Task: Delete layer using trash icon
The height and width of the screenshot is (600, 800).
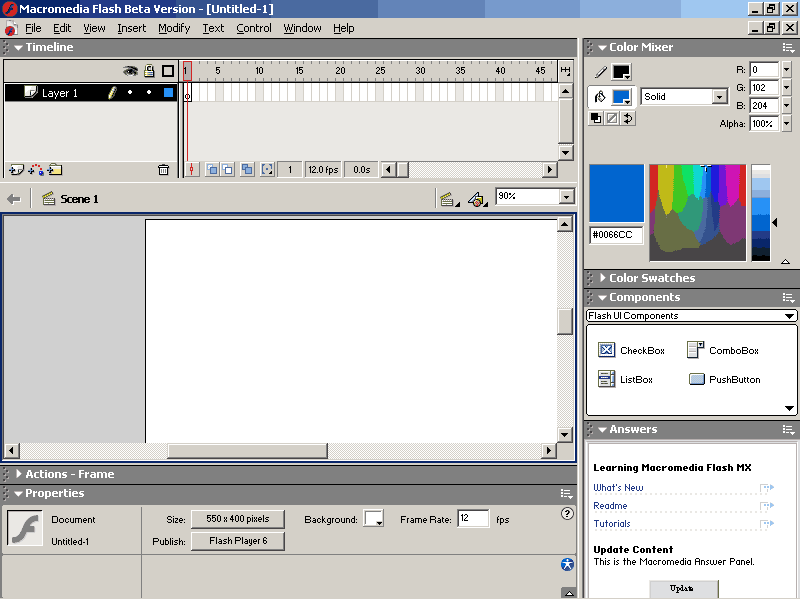Action: (164, 170)
